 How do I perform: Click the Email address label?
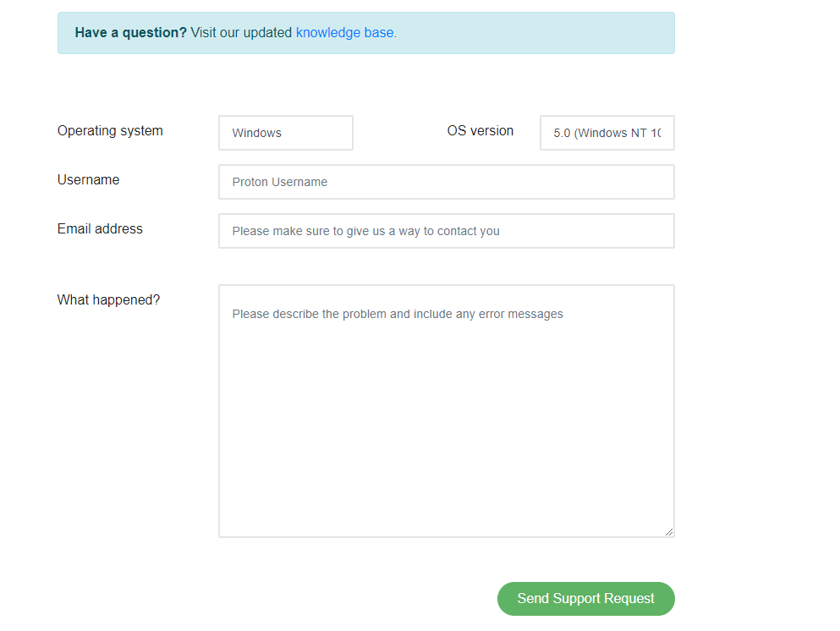[100, 228]
